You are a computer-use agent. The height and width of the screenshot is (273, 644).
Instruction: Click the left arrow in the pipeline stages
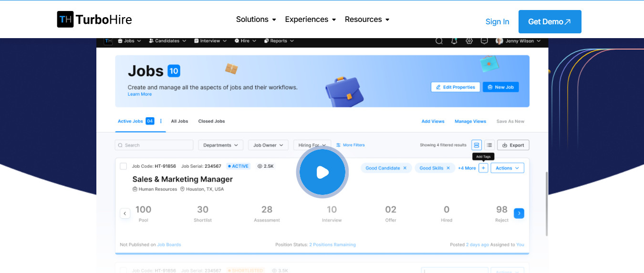tap(125, 213)
